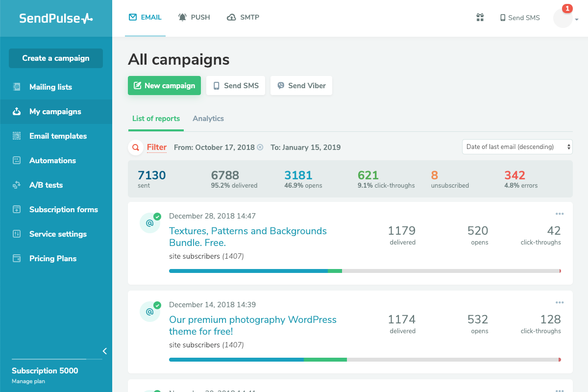The height and width of the screenshot is (392, 588).
Task: Click the Service settings sliders icon
Action: [x=17, y=234]
